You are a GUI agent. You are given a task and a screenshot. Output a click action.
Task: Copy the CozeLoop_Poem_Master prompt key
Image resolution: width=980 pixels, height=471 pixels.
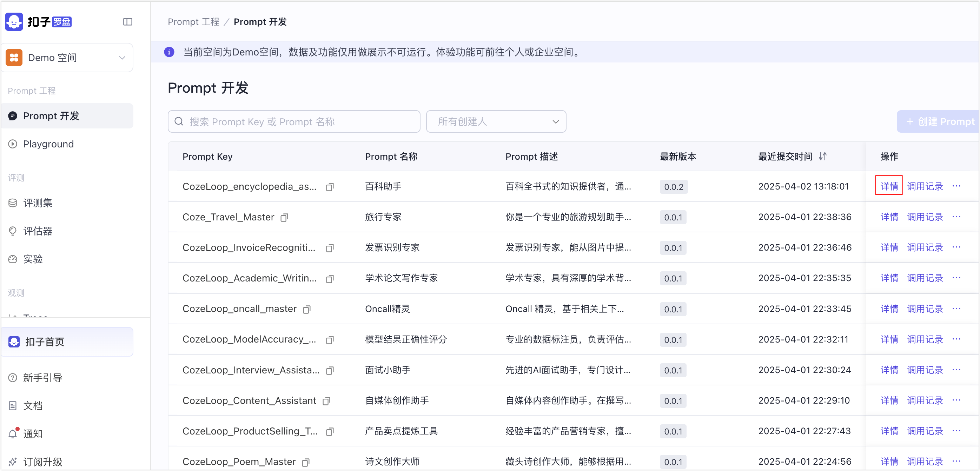[x=306, y=462]
